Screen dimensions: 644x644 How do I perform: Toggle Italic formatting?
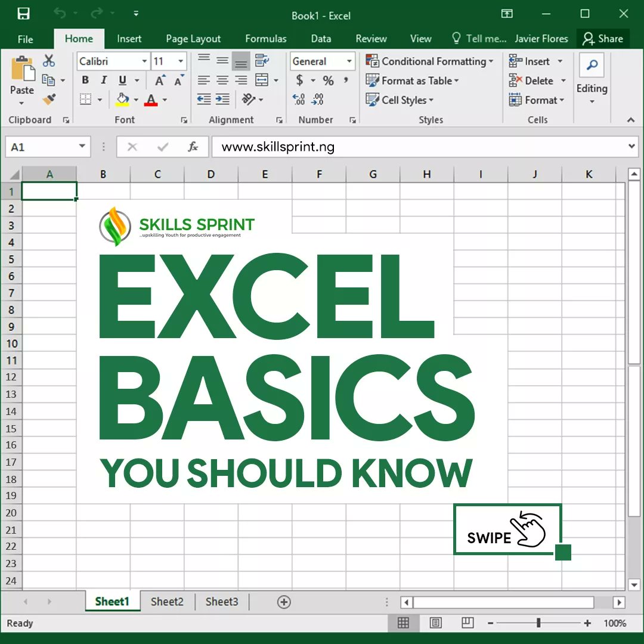click(x=104, y=80)
